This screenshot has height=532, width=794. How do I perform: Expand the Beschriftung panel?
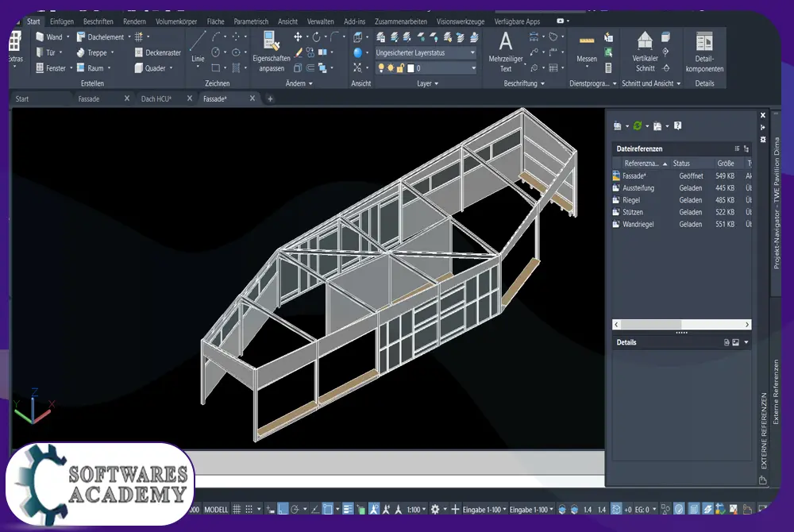click(x=524, y=83)
